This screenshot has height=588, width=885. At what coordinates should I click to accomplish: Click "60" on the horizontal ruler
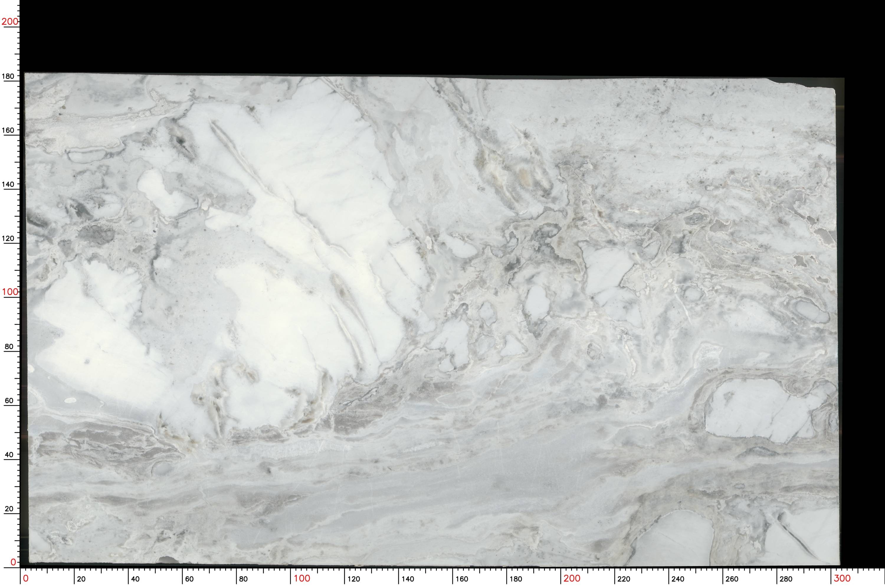189,579
